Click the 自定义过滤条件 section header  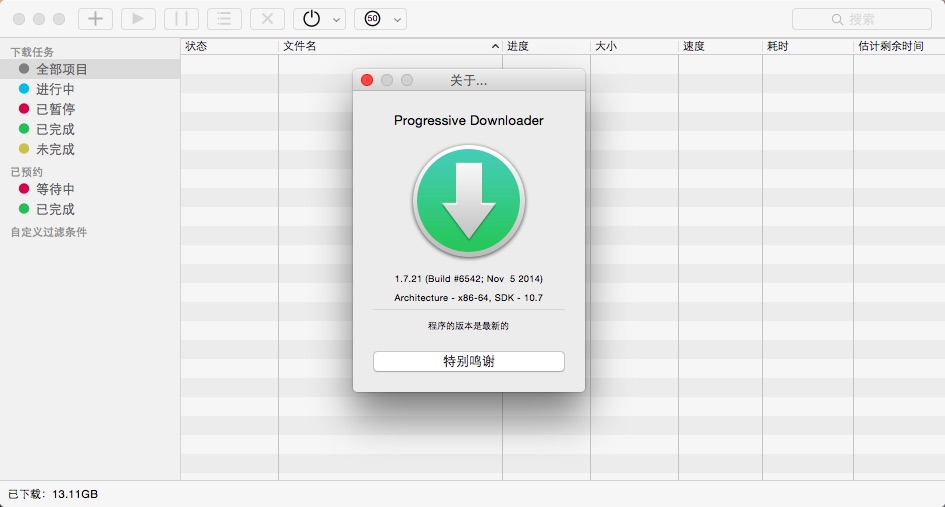pos(49,232)
